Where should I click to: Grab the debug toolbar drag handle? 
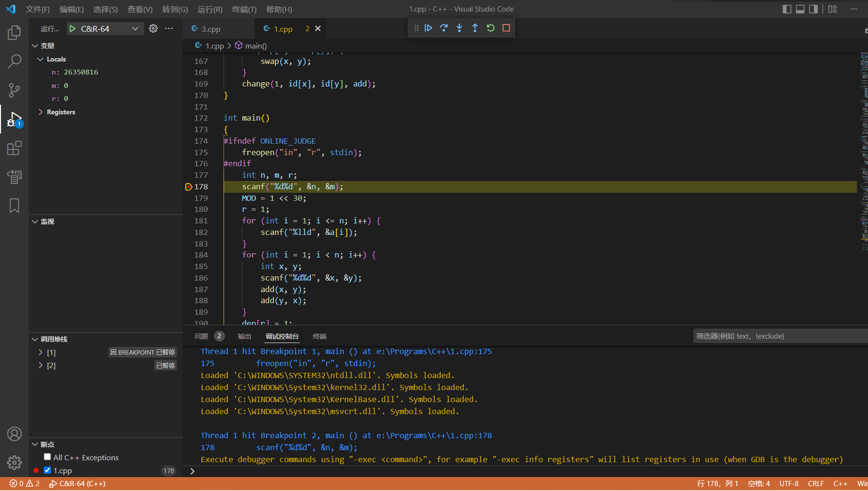click(417, 28)
